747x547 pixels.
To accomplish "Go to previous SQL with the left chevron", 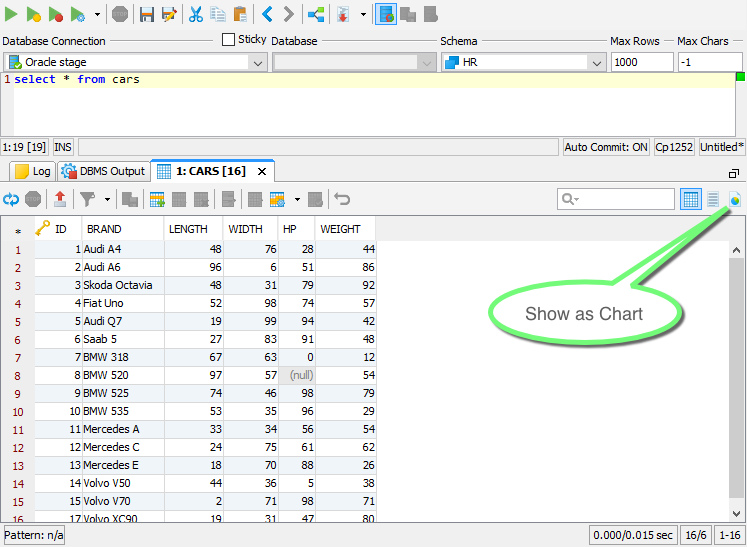I will 267,14.
